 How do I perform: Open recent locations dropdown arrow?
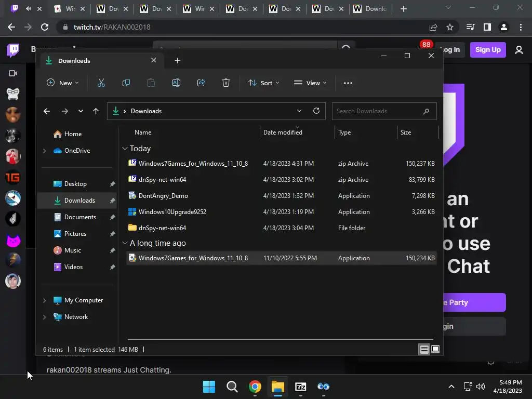coord(81,111)
